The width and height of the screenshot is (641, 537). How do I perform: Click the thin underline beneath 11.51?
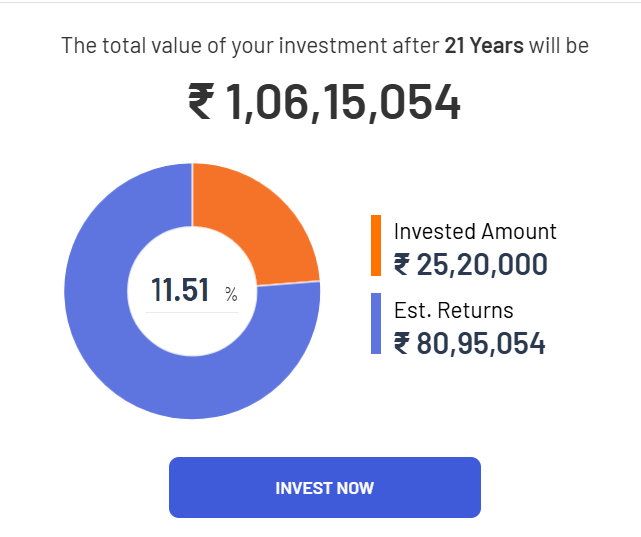[x=192, y=312]
